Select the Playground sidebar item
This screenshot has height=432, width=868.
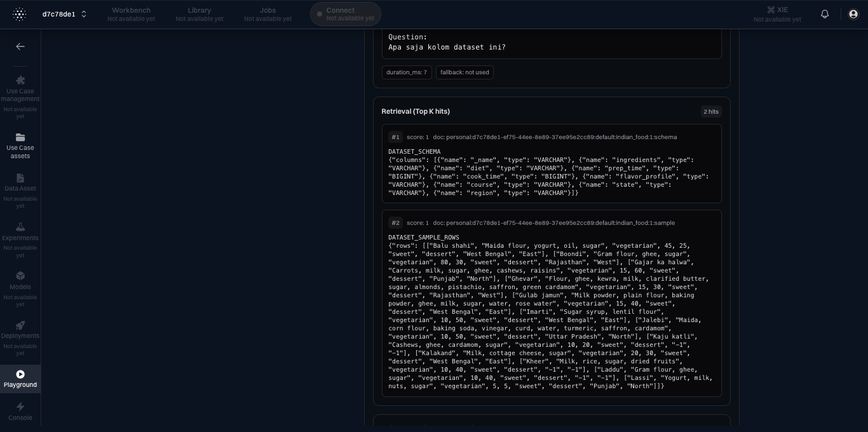pos(20,379)
